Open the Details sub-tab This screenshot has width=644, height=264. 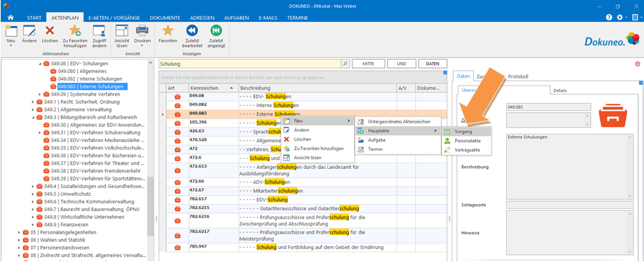pos(560,90)
